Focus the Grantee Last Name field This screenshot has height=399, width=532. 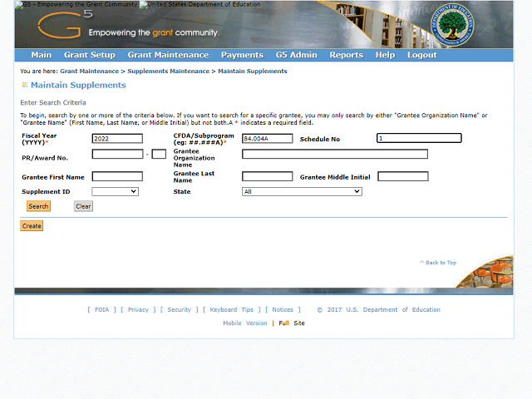(268, 176)
